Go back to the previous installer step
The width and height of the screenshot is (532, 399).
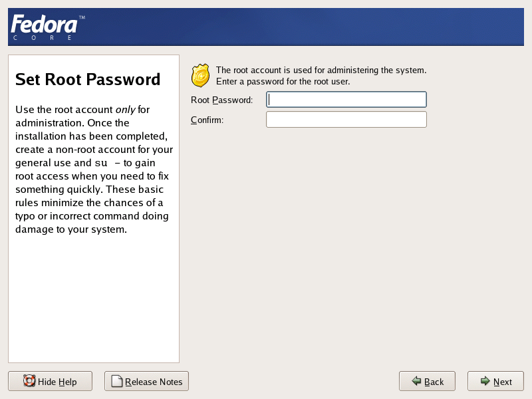point(427,381)
